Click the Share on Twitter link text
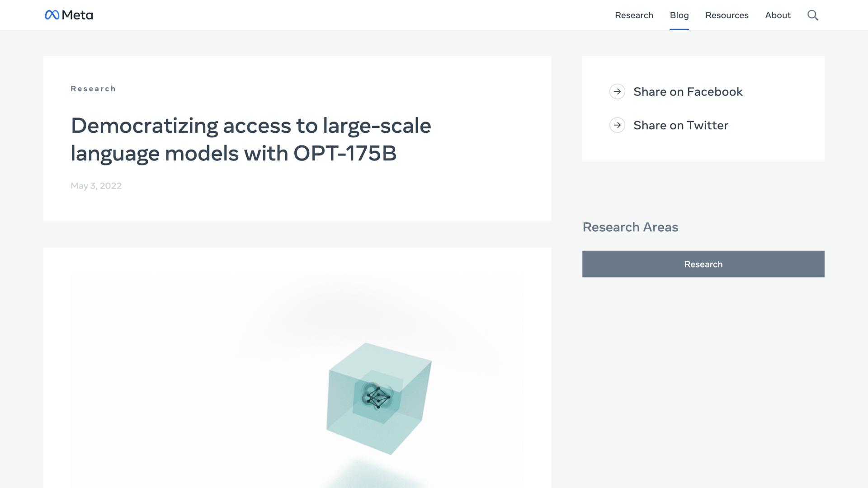Screen dimensions: 868x488 (x=680, y=125)
